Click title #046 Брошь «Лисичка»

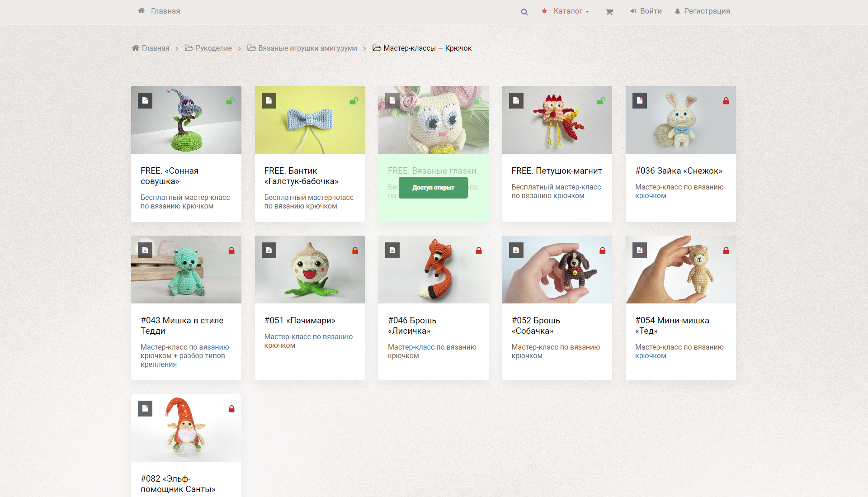(412, 326)
